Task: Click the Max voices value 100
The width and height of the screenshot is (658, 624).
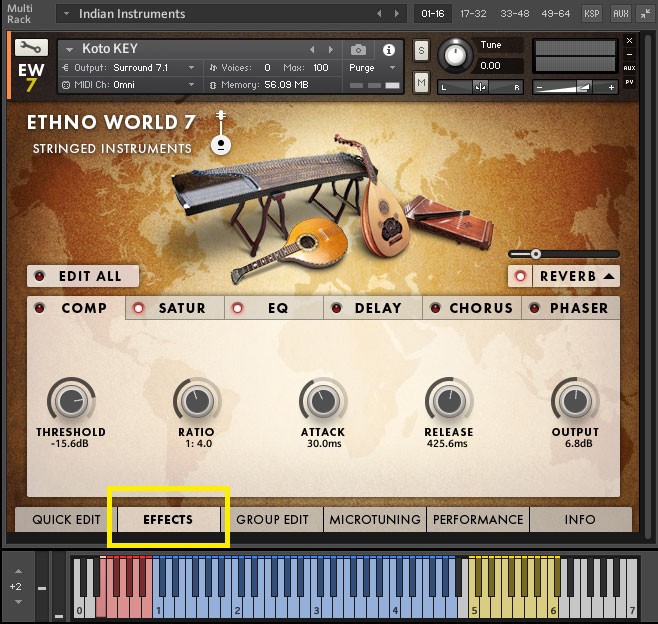Action: pos(321,68)
